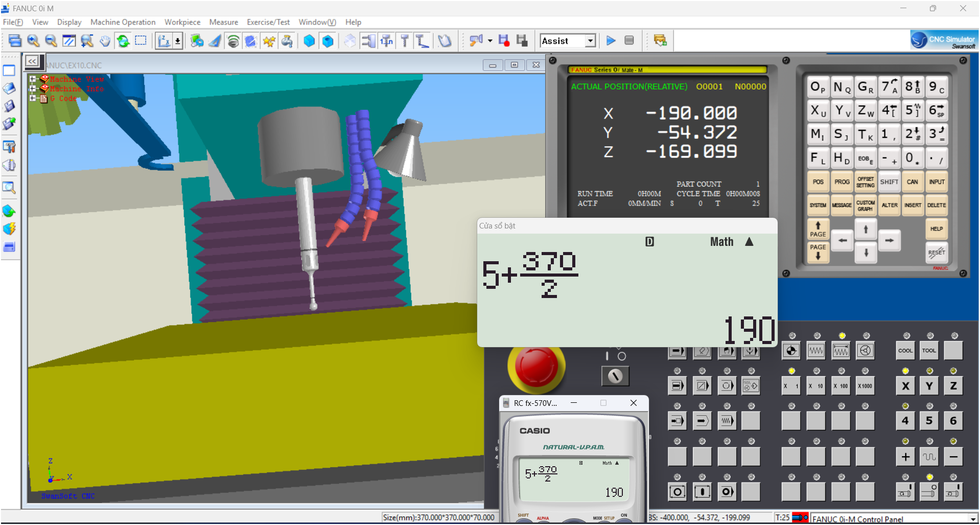The width and height of the screenshot is (980, 525).
Task: Open the FANUC 0i-M Control Panel dropdown
Action: click(x=973, y=519)
